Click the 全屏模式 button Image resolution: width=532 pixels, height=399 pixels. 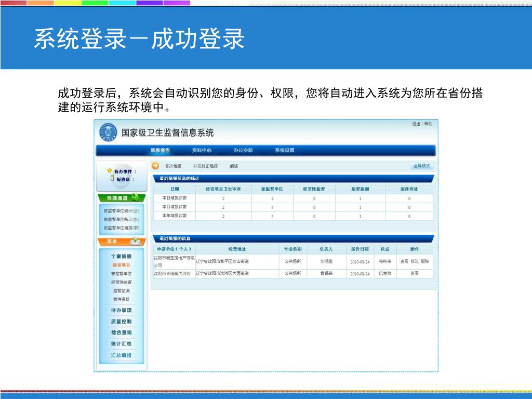click(421, 166)
